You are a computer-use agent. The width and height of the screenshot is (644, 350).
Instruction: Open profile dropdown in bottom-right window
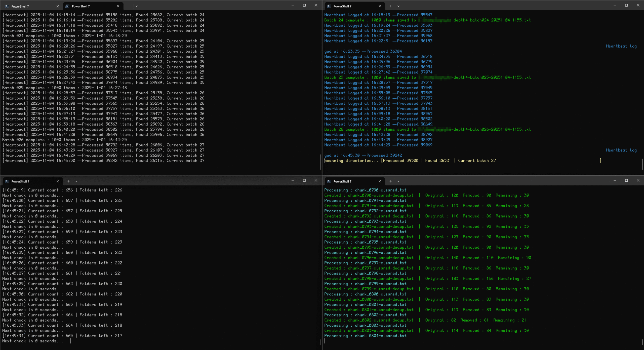(398, 181)
